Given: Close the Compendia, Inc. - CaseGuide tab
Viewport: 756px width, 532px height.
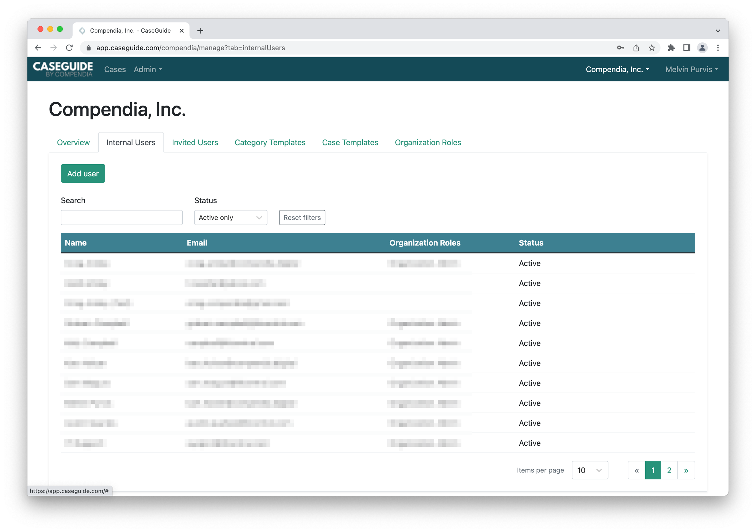Looking at the screenshot, I should pos(181,31).
